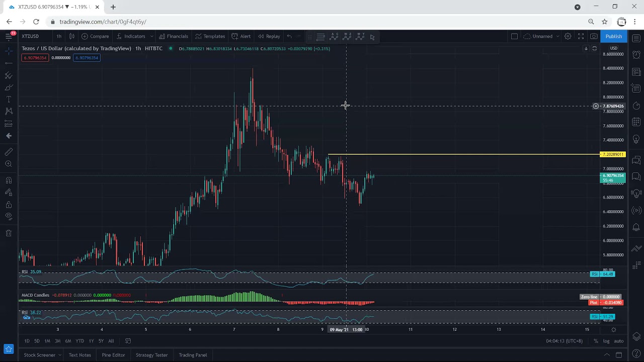Expand indicators favorites dropdown arrow

coord(151,36)
